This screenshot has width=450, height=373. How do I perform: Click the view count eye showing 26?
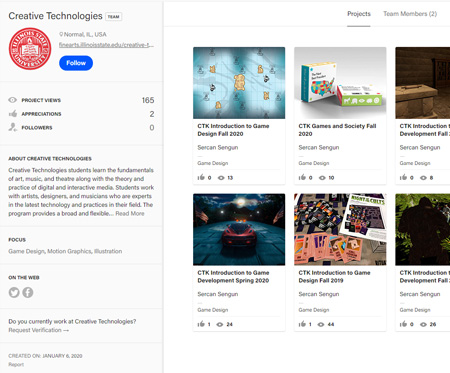[423, 324]
